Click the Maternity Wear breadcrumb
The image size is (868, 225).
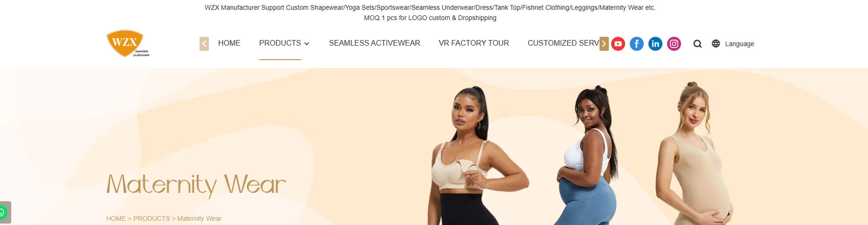(x=199, y=219)
